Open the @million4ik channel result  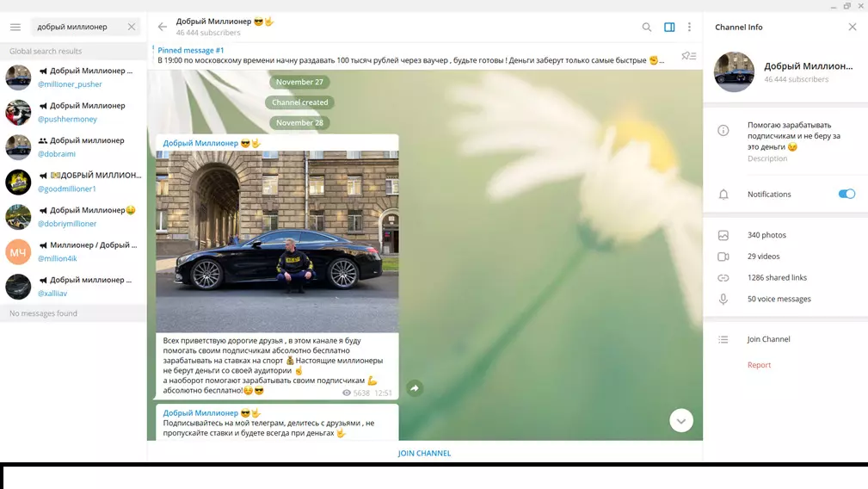click(x=73, y=252)
